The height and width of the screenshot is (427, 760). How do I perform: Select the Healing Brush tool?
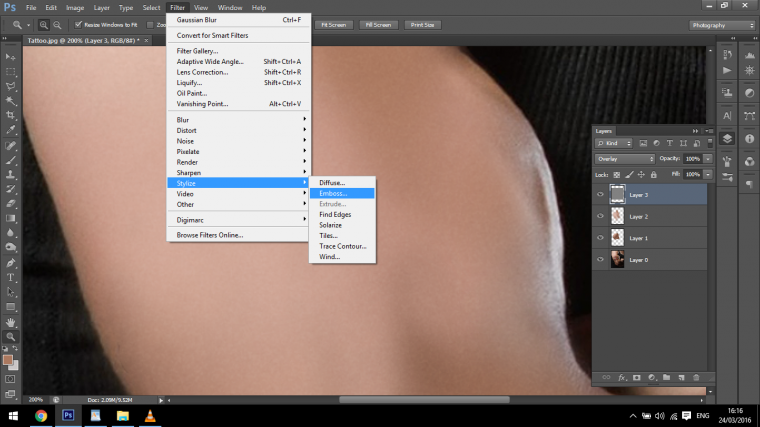coord(10,145)
